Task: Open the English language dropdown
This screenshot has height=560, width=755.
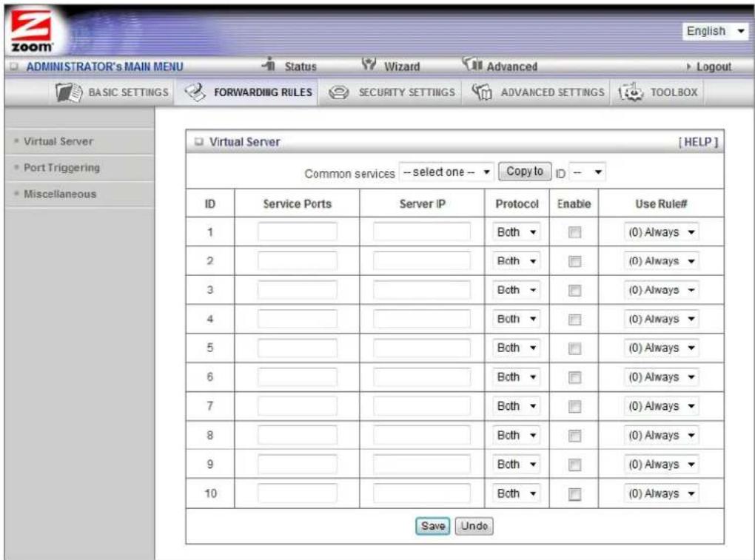Action: 715,31
